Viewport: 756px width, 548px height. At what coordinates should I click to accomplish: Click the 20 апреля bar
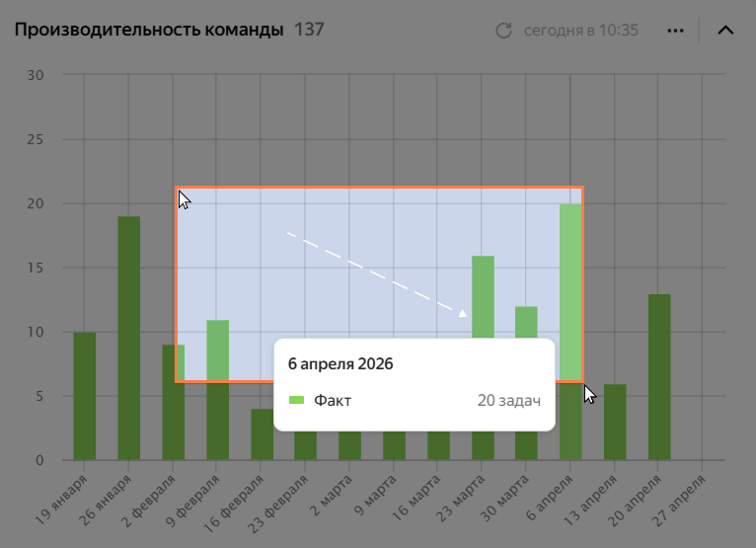(659, 377)
